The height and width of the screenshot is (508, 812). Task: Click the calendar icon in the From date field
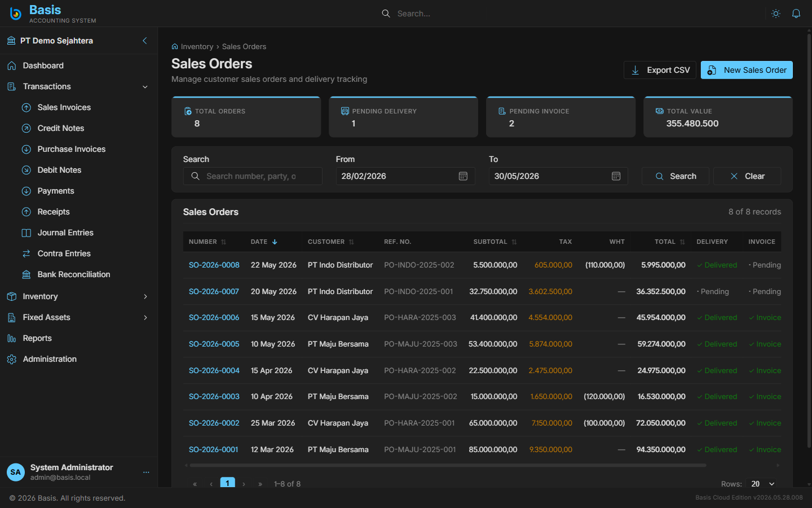(463, 176)
